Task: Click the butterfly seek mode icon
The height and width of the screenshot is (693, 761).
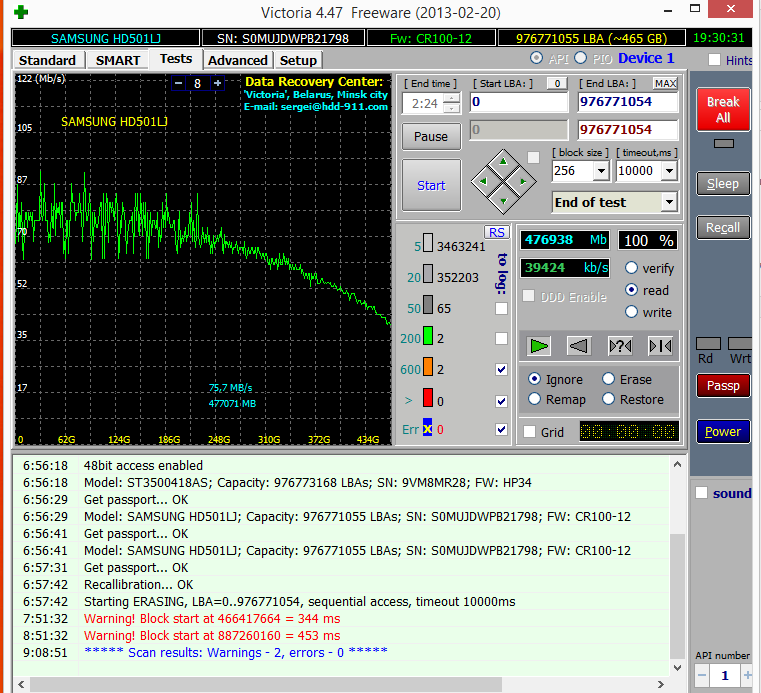Action: point(659,346)
